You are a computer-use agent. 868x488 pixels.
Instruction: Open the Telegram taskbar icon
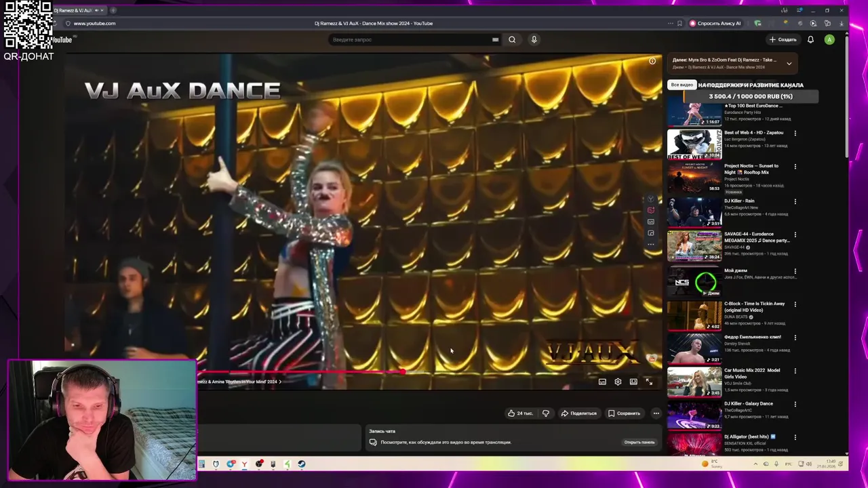point(231,464)
